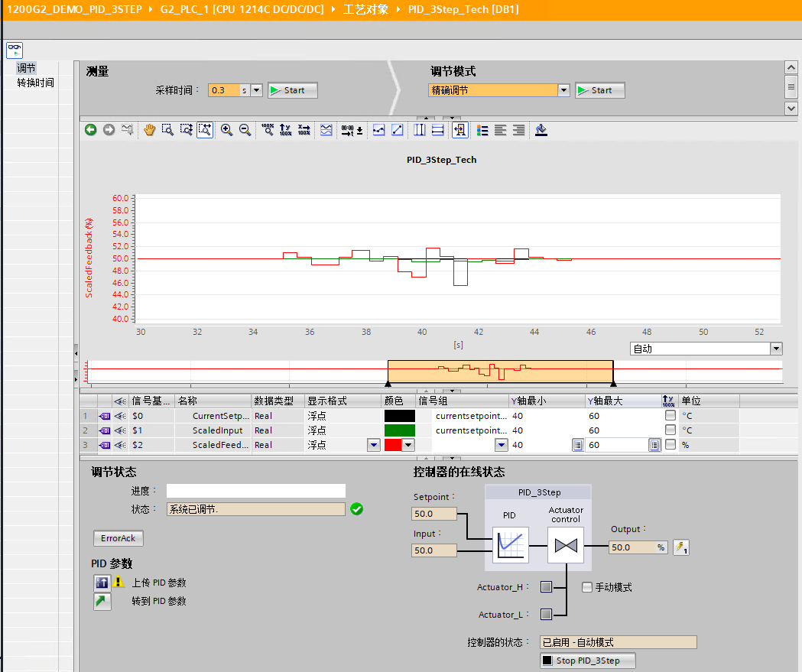Select 转换时间 in the left navigation

36,83
